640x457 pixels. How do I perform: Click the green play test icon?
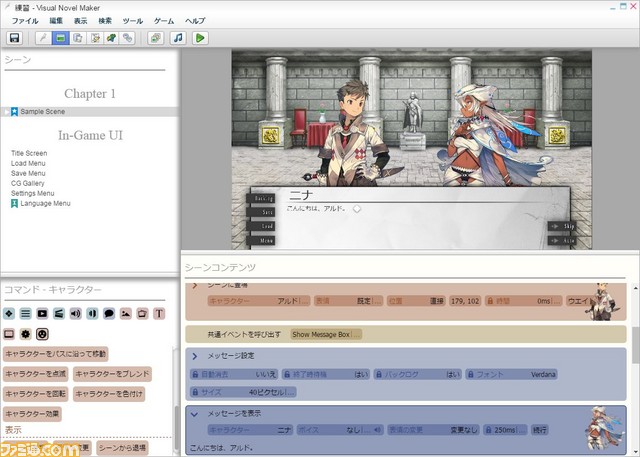tap(200, 38)
